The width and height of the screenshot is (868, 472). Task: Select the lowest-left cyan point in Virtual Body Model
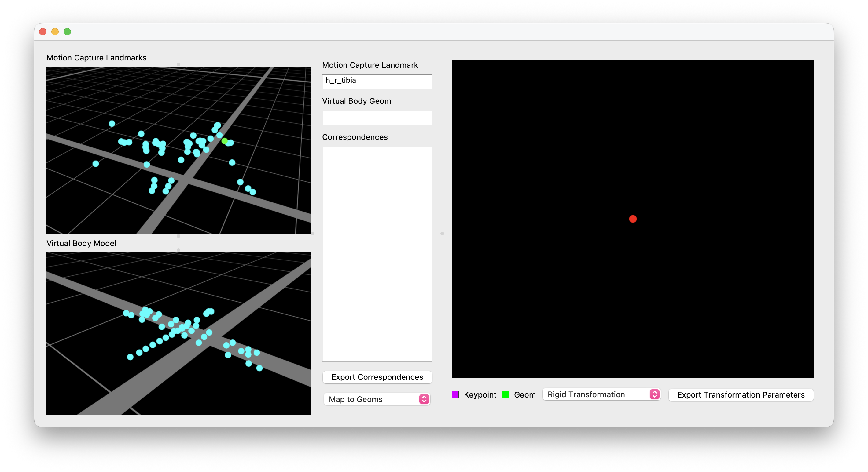pos(130,357)
